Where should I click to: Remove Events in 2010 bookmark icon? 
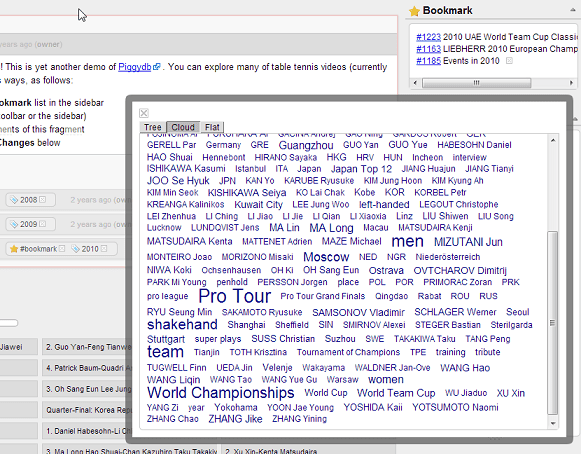tap(509, 61)
